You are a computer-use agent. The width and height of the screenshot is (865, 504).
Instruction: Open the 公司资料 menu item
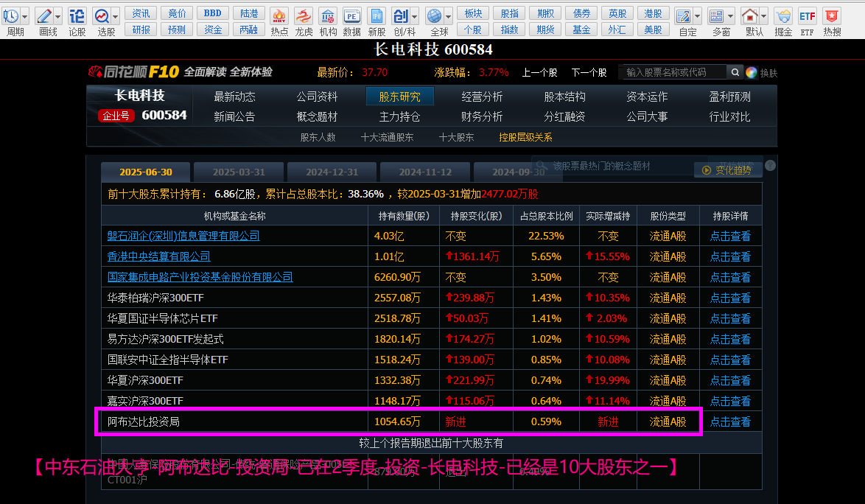coord(317,97)
